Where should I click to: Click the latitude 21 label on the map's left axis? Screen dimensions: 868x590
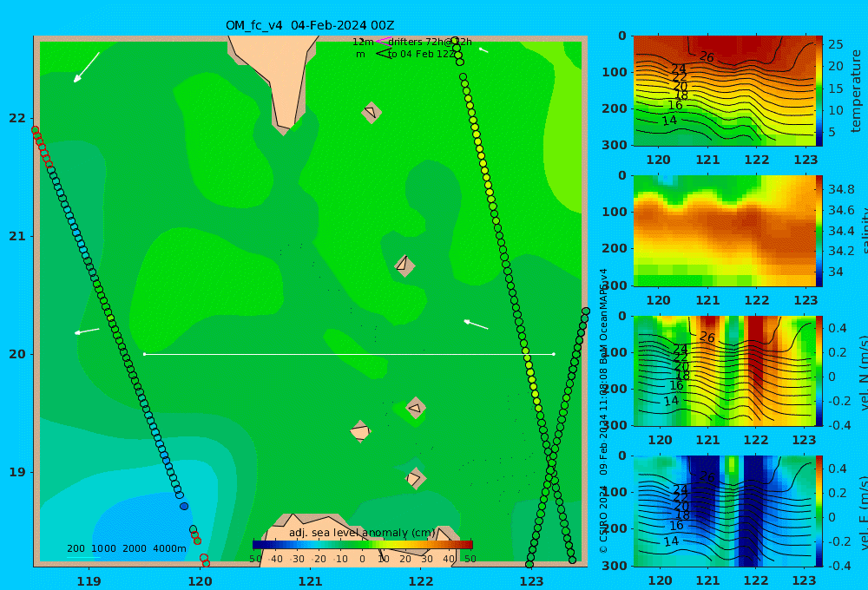coord(17,236)
